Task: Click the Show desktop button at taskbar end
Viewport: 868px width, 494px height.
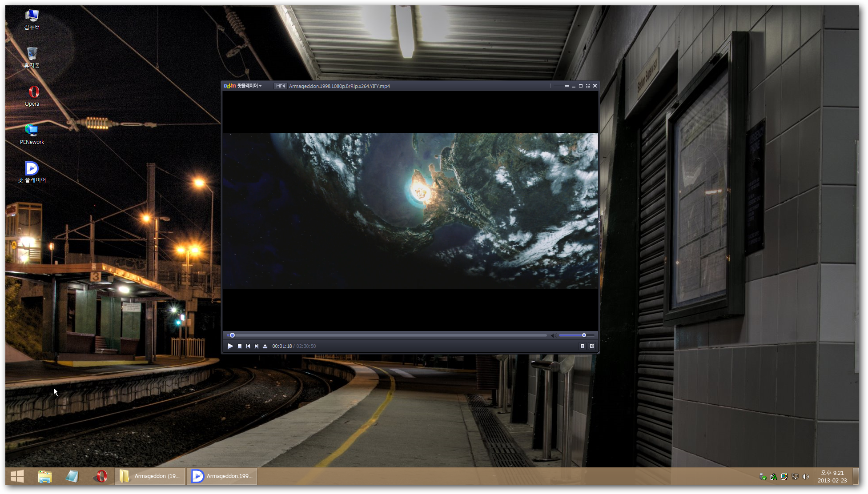Action: point(856,476)
